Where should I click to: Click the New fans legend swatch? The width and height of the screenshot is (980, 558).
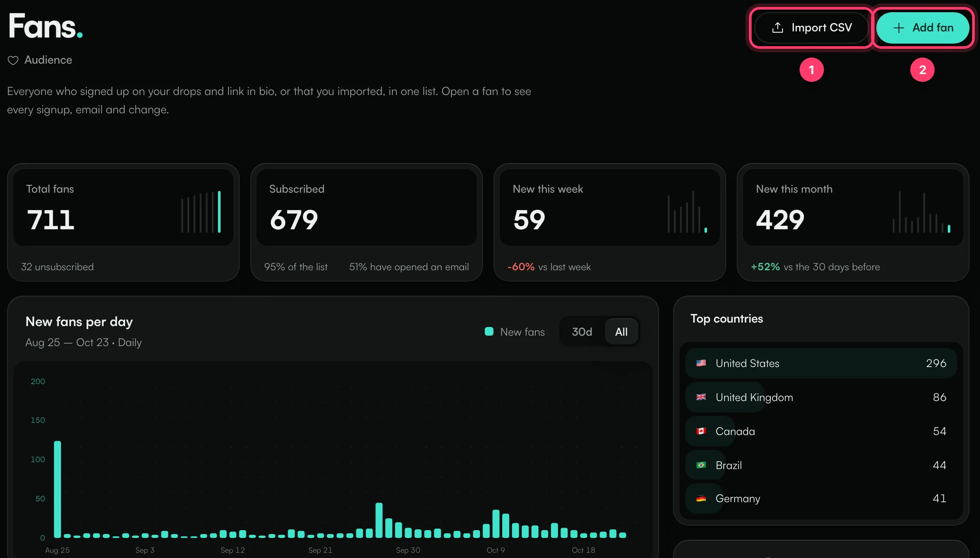click(489, 332)
